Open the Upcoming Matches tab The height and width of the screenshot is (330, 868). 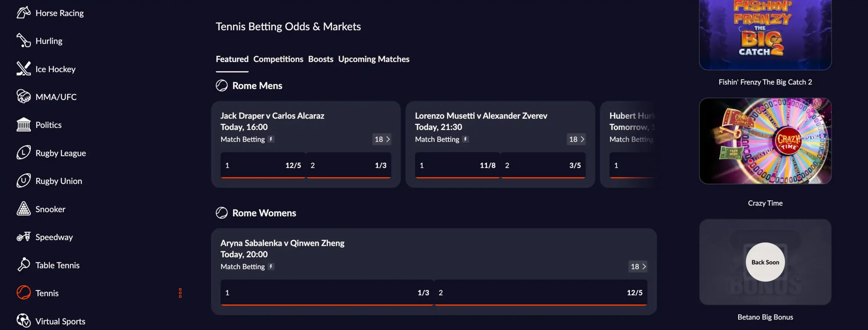tap(374, 59)
